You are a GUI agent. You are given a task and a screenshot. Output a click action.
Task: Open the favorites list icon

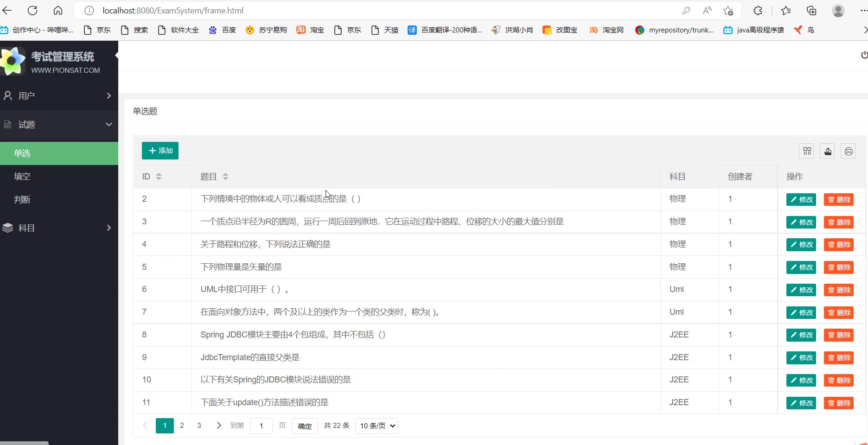(786, 11)
